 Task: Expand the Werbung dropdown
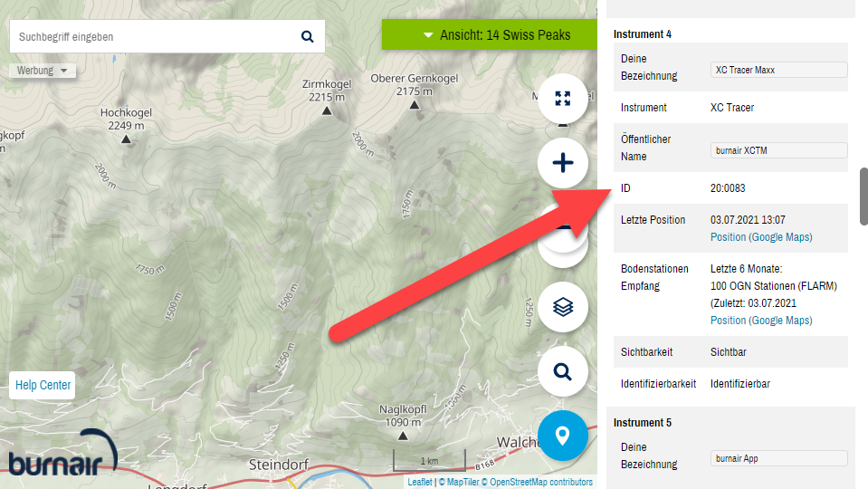click(x=42, y=71)
